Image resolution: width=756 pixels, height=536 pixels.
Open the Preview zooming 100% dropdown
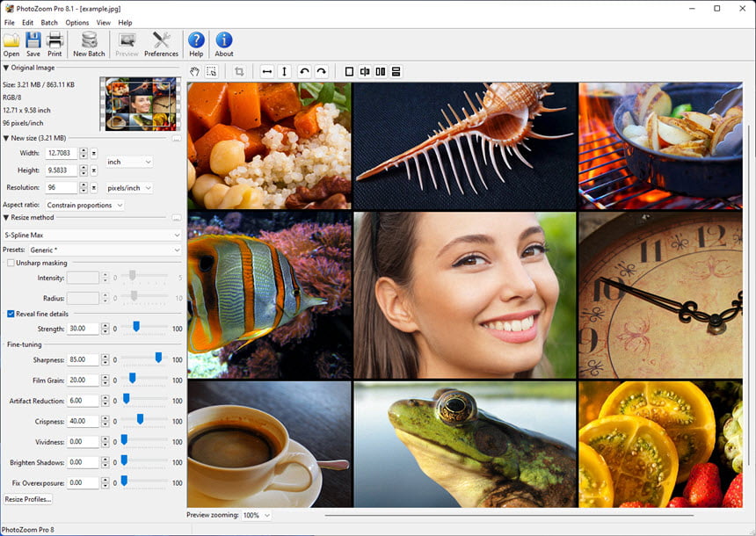[x=256, y=515]
